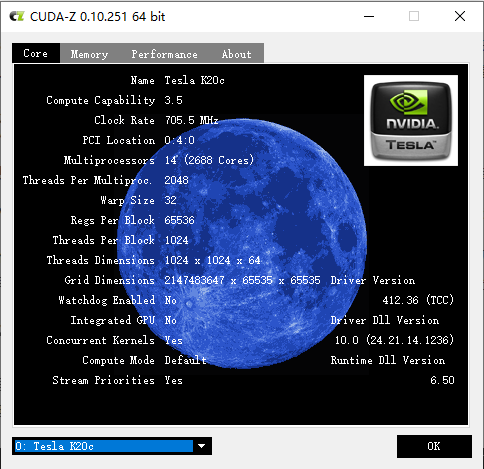Click the Watchdog Enabled value No
484x469 pixels.
(170, 300)
